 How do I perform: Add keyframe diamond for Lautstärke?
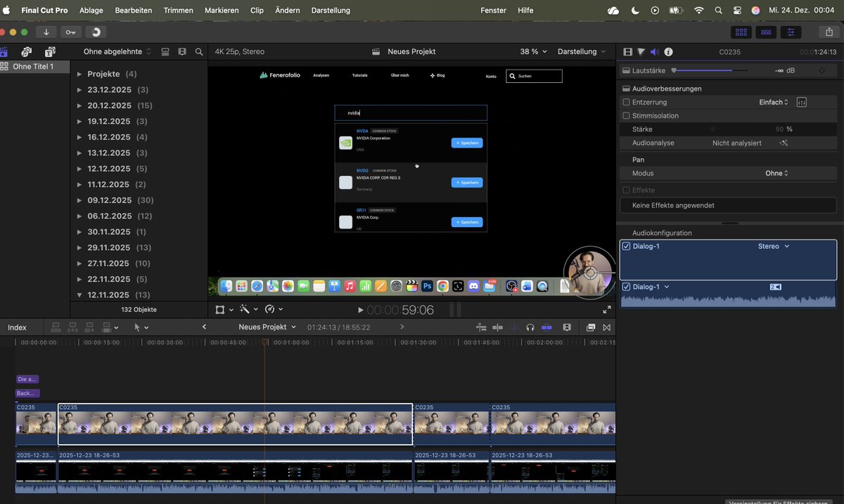coord(821,70)
